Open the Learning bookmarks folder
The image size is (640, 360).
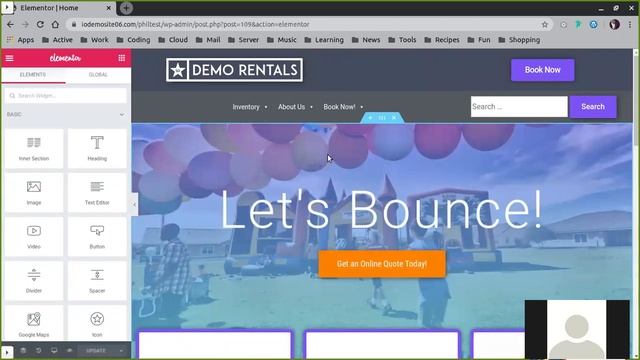[x=324, y=40]
